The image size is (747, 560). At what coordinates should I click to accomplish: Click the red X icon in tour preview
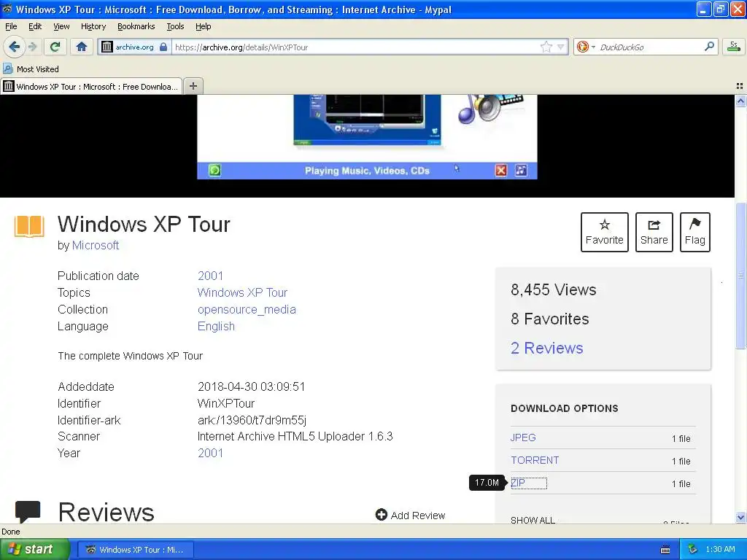click(x=500, y=170)
